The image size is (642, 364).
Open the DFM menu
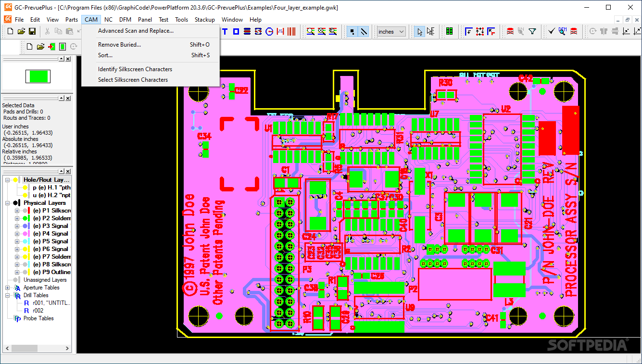(125, 20)
